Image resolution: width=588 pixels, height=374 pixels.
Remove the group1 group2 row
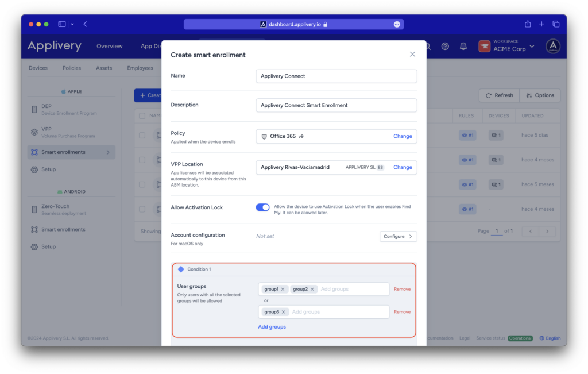click(x=402, y=289)
